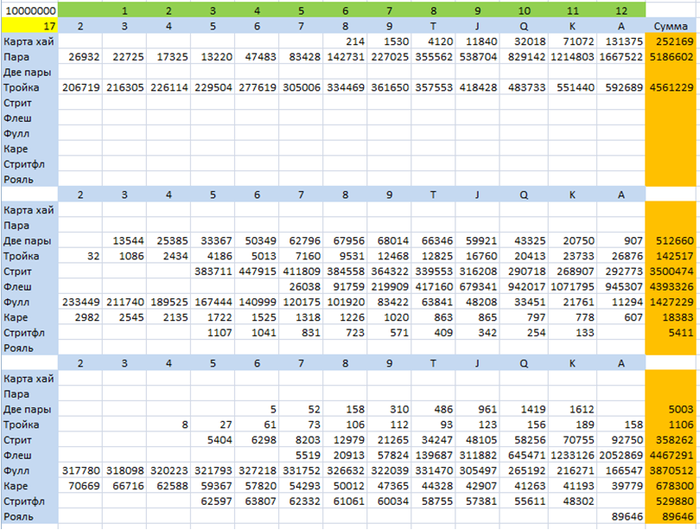The image size is (700, 530).
Task: Click cell value 331752
Action: (301, 471)
